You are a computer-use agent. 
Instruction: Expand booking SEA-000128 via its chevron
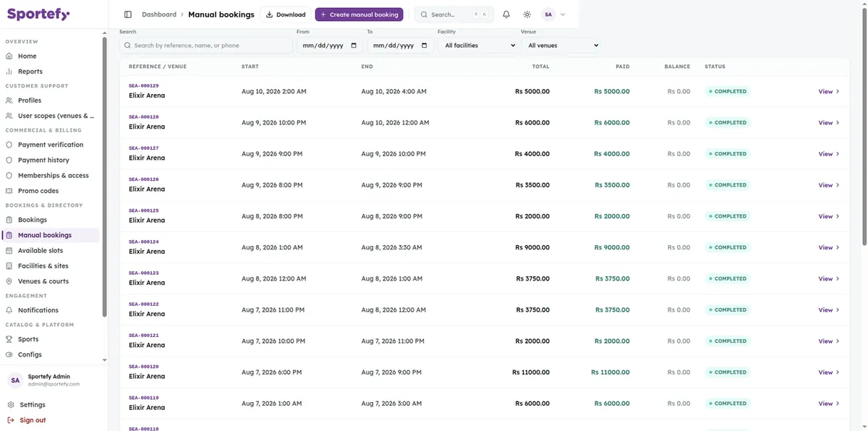[838, 123]
